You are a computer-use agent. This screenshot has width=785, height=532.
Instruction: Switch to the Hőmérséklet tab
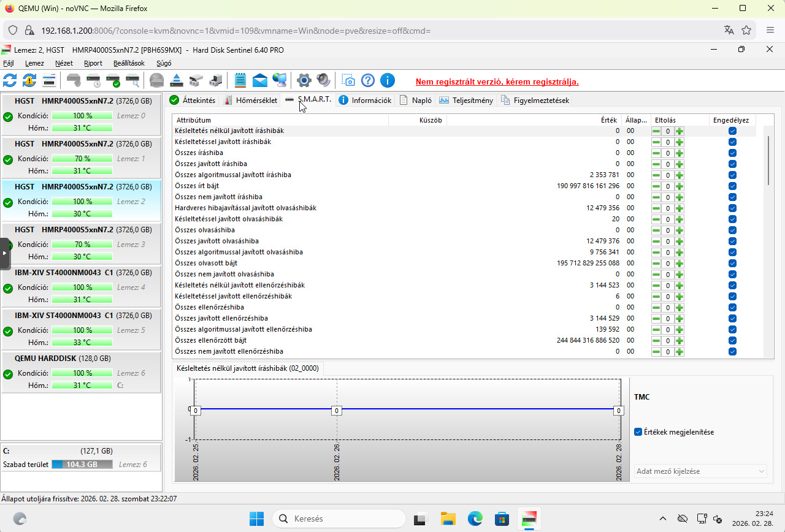coord(251,101)
